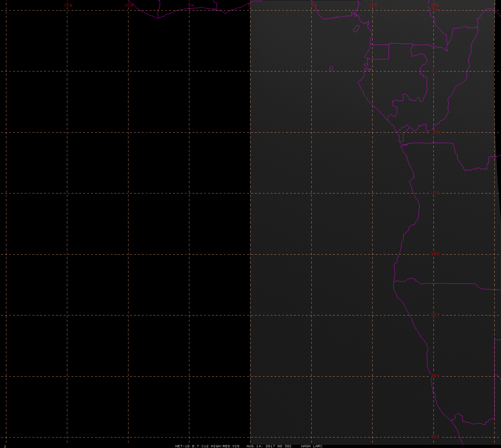Select the 'AUG 14, 2017 00:30Z' timestamp
501x448 pixels.
[269, 446]
